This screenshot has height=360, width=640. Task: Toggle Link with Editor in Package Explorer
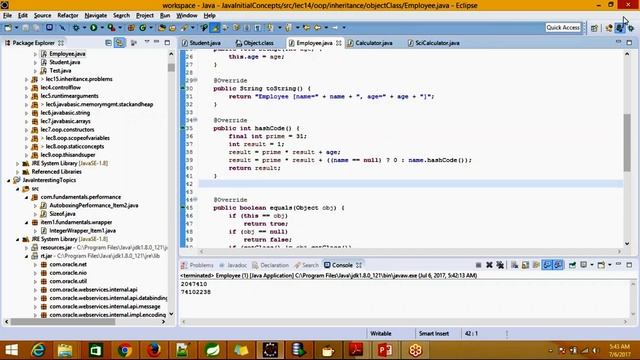(120, 42)
